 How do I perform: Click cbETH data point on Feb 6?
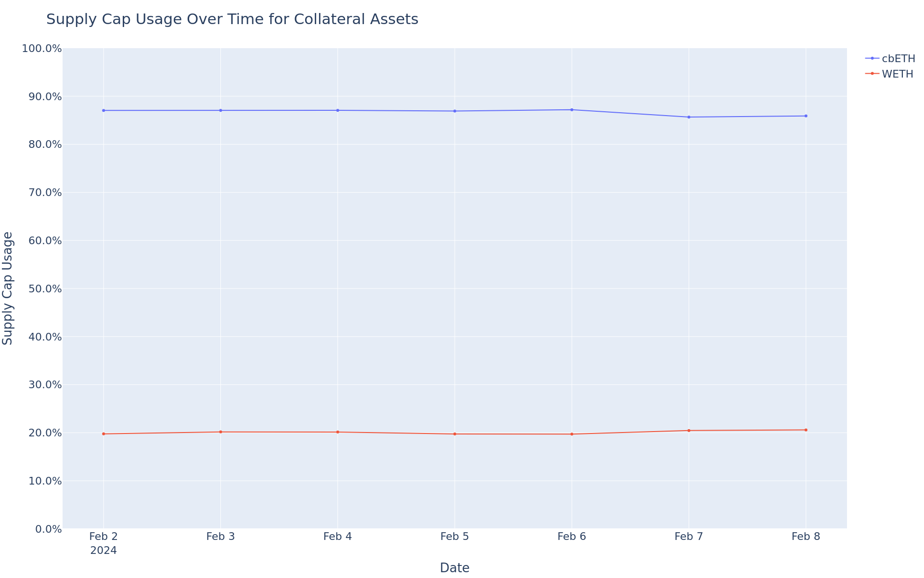pos(572,110)
